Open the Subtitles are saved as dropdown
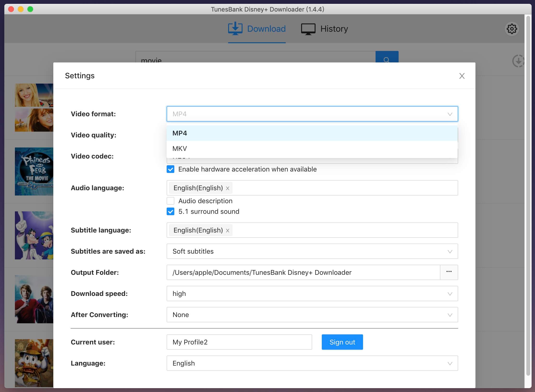This screenshot has height=392, width=535. (312, 251)
